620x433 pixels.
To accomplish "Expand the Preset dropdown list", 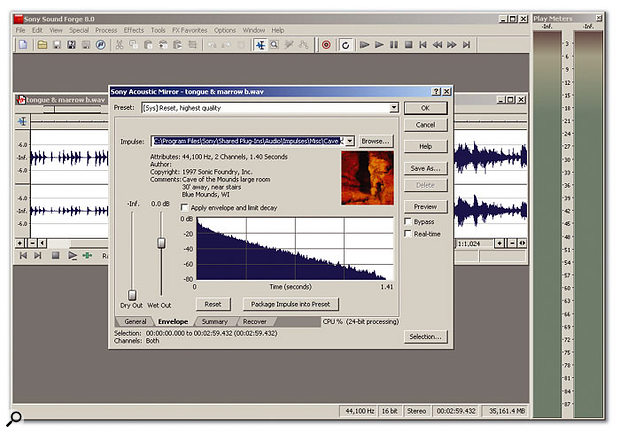I will [394, 108].
